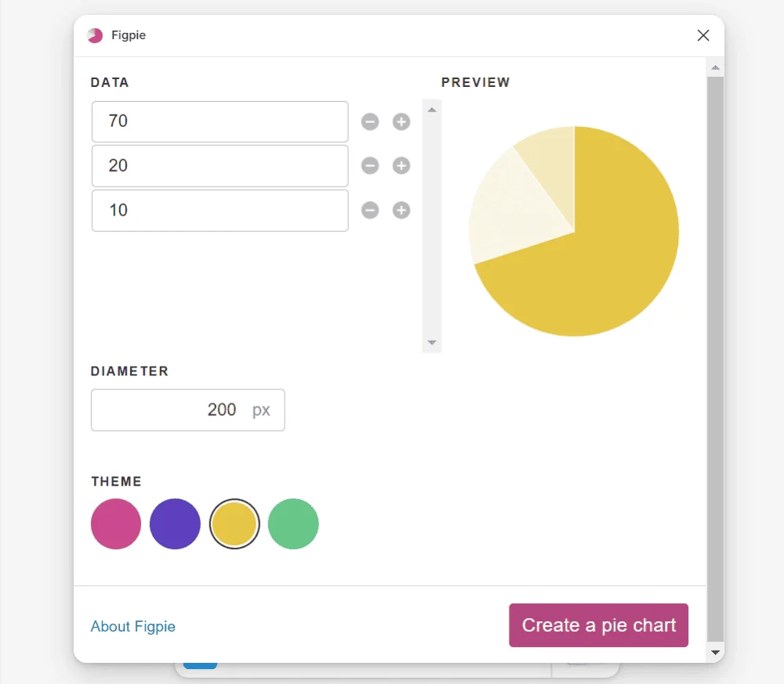Select the purple theme swatch
Viewport: 784px width, 684px height.
175,524
